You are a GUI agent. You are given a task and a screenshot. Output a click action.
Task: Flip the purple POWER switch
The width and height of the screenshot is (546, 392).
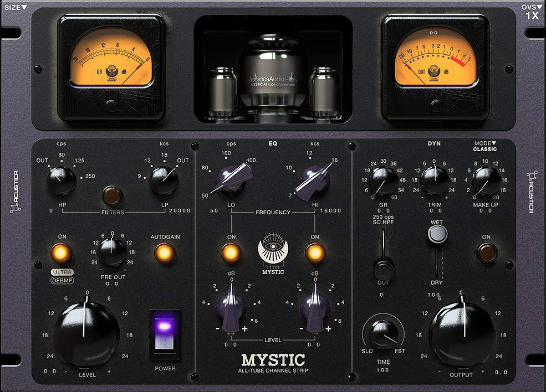point(165,334)
